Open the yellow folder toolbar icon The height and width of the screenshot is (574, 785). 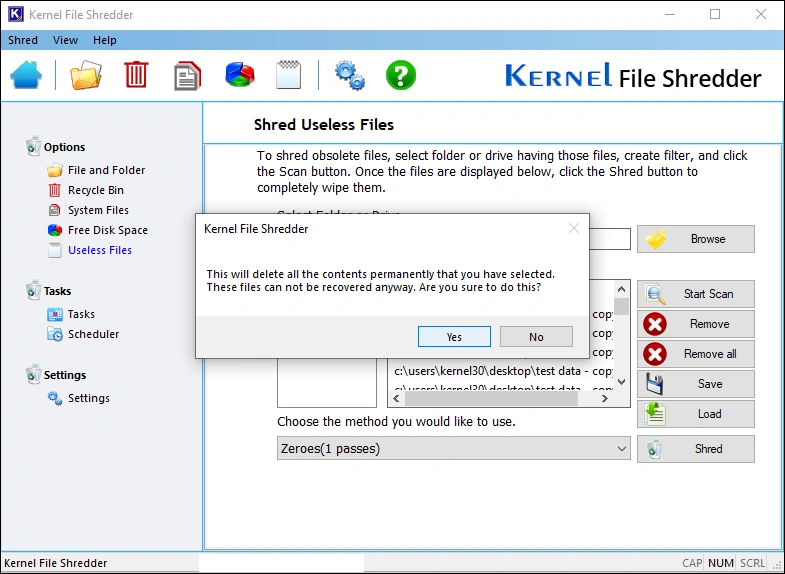point(86,75)
